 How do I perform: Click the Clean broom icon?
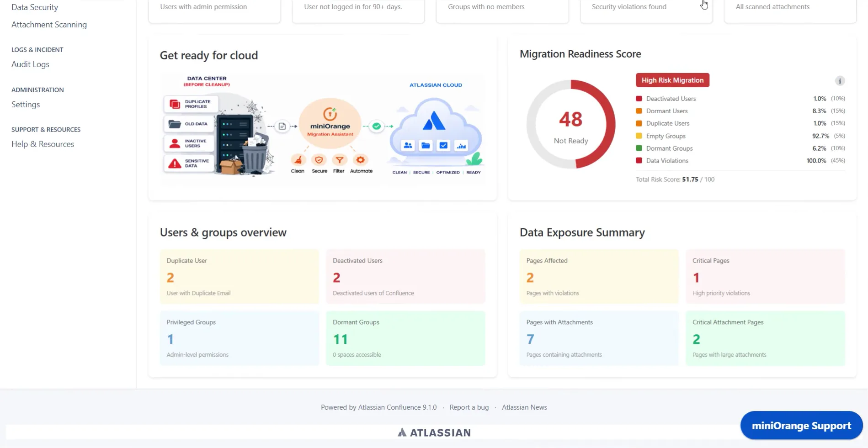[x=298, y=160]
